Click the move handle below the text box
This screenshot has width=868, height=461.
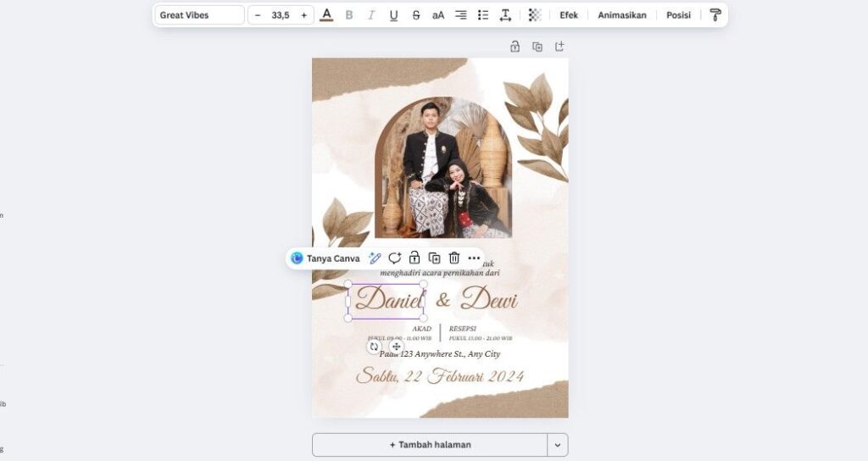click(397, 347)
